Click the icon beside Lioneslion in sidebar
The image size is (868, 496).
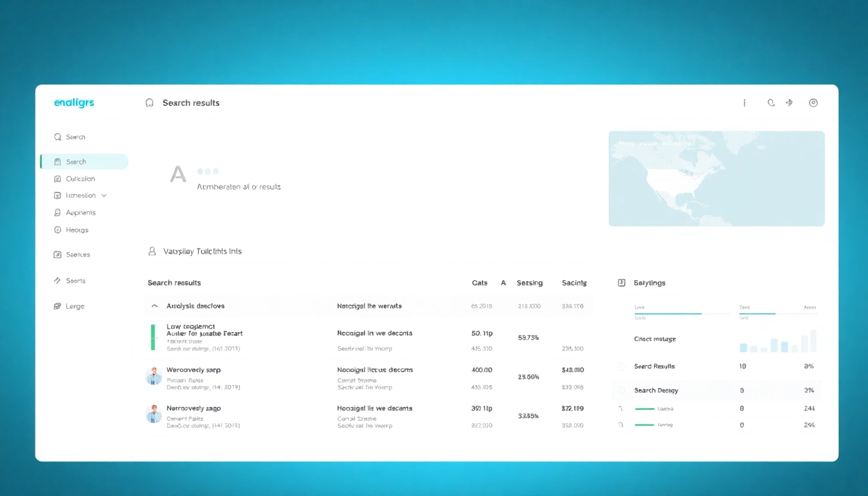[57, 196]
